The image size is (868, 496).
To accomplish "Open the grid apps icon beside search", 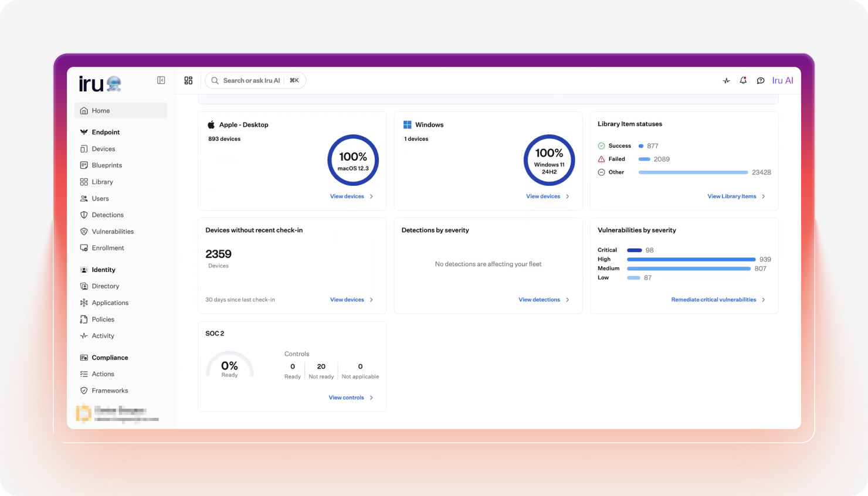I will (188, 80).
